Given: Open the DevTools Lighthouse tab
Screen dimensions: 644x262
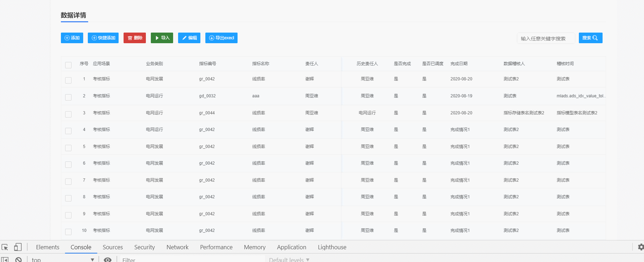Looking at the screenshot, I should coord(332,247).
